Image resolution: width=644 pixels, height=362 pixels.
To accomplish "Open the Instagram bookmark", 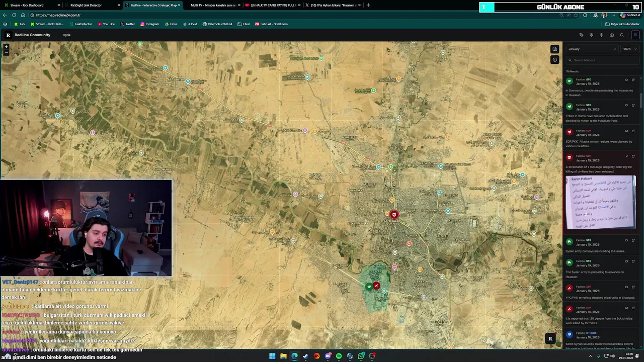I will [149, 24].
